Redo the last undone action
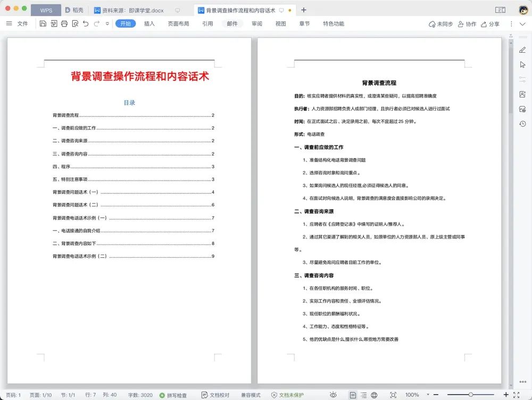 (x=97, y=23)
